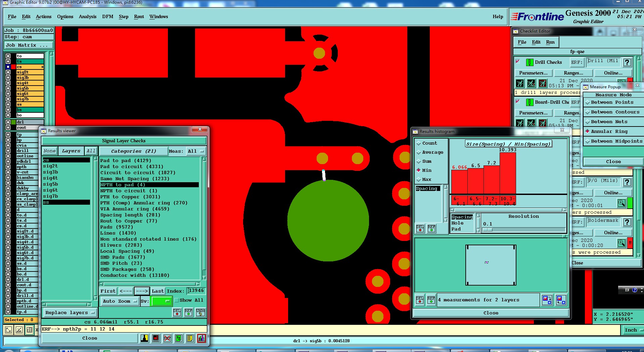Click the black-yellow silhouette icon in Results viewer
This screenshot has width=644, height=352.
[x=144, y=338]
